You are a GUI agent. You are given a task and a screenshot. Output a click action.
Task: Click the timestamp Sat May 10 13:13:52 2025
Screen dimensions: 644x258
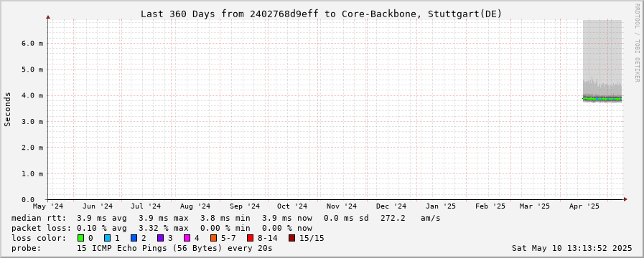click(571, 248)
